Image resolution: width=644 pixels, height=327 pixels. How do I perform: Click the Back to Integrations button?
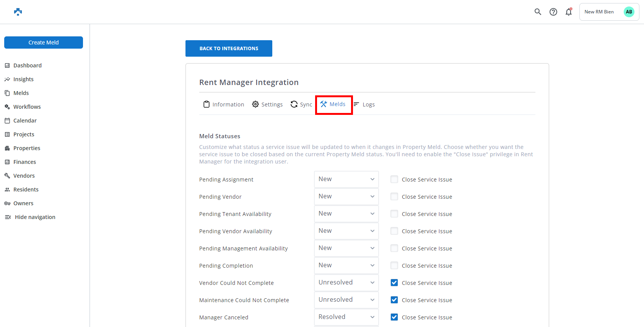pos(229,49)
